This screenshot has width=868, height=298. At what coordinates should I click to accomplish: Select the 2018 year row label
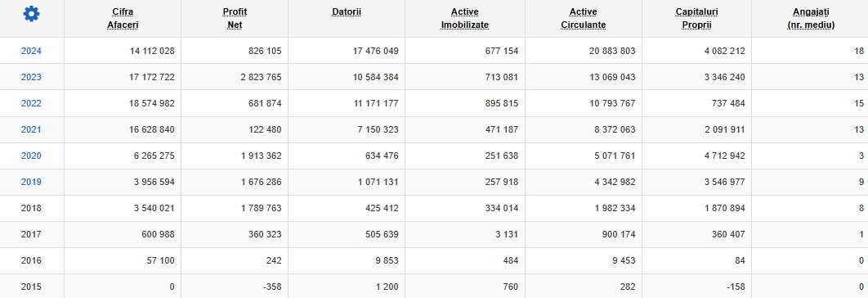click(x=31, y=208)
